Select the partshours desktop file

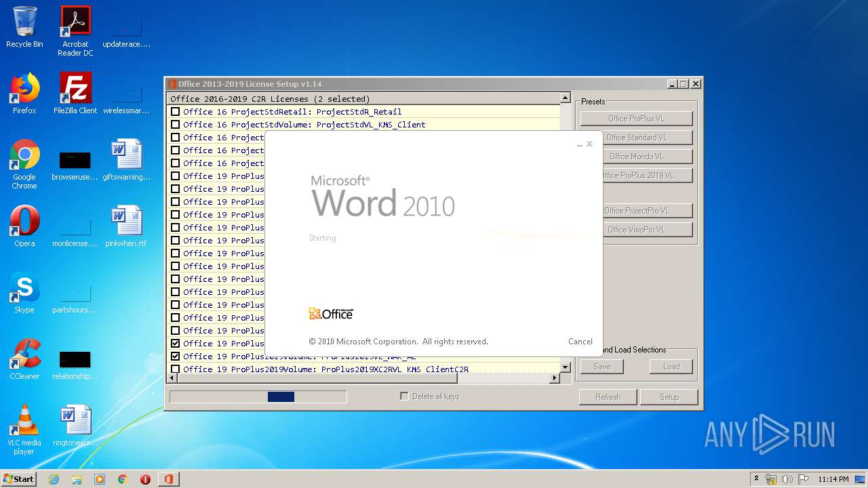coord(75,297)
